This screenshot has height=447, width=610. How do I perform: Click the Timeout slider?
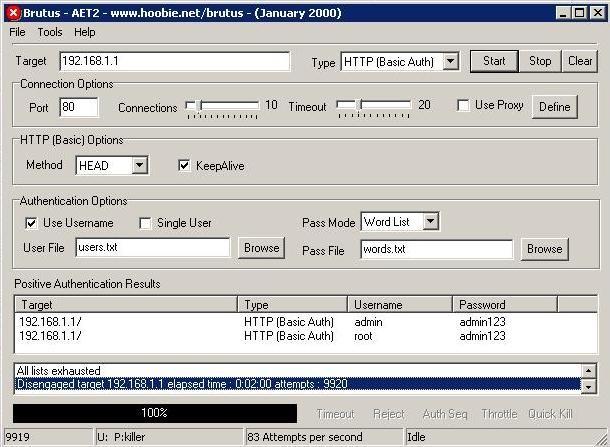373,106
